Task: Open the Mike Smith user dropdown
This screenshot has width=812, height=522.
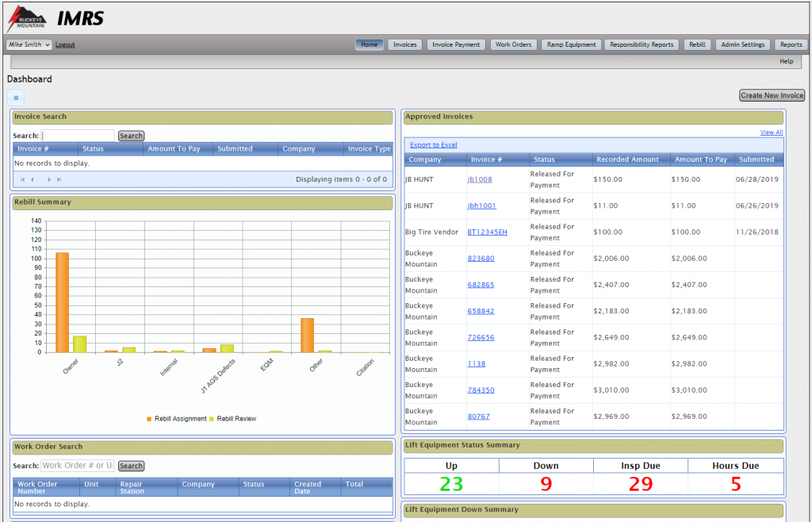Action: (x=29, y=44)
